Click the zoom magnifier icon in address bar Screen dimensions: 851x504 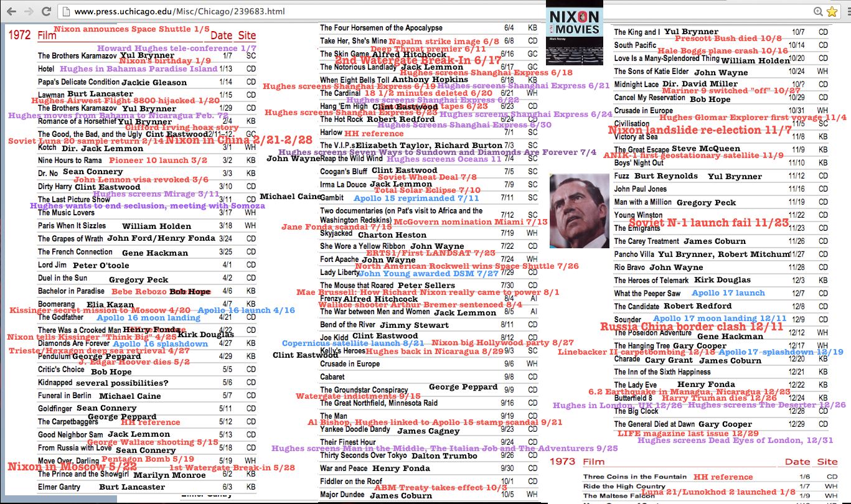point(818,11)
